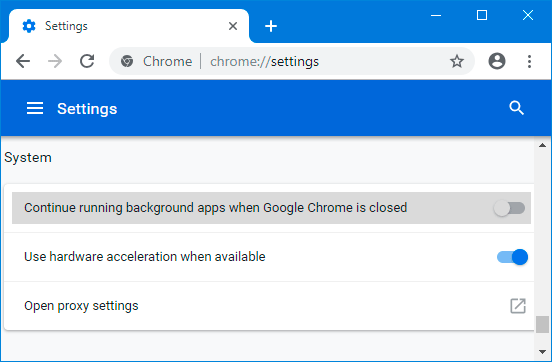The height and width of the screenshot is (362, 552).
Task: Bookmark this page with the star icon
Action: pos(457,61)
